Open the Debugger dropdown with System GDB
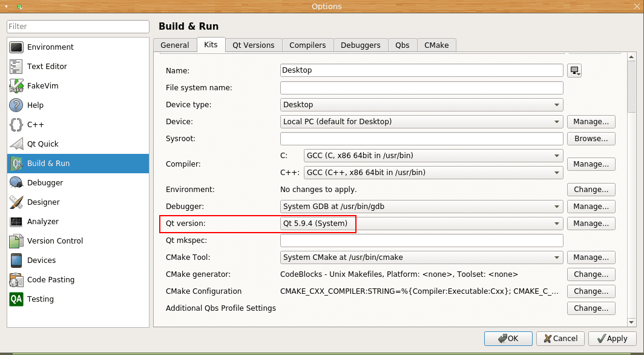 (x=421, y=207)
